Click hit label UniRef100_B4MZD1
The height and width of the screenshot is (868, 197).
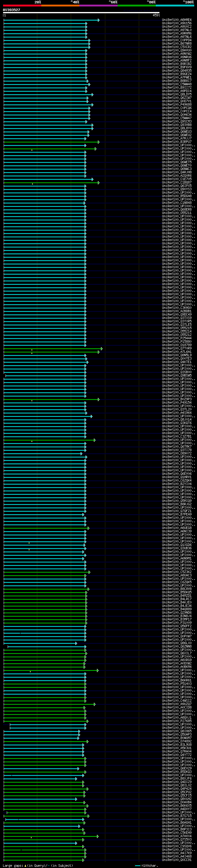pos(176,595)
